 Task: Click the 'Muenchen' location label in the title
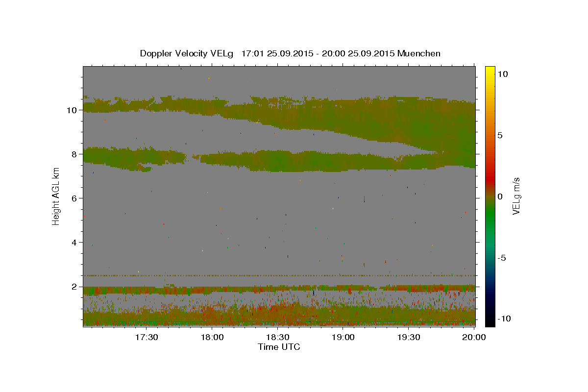point(419,53)
